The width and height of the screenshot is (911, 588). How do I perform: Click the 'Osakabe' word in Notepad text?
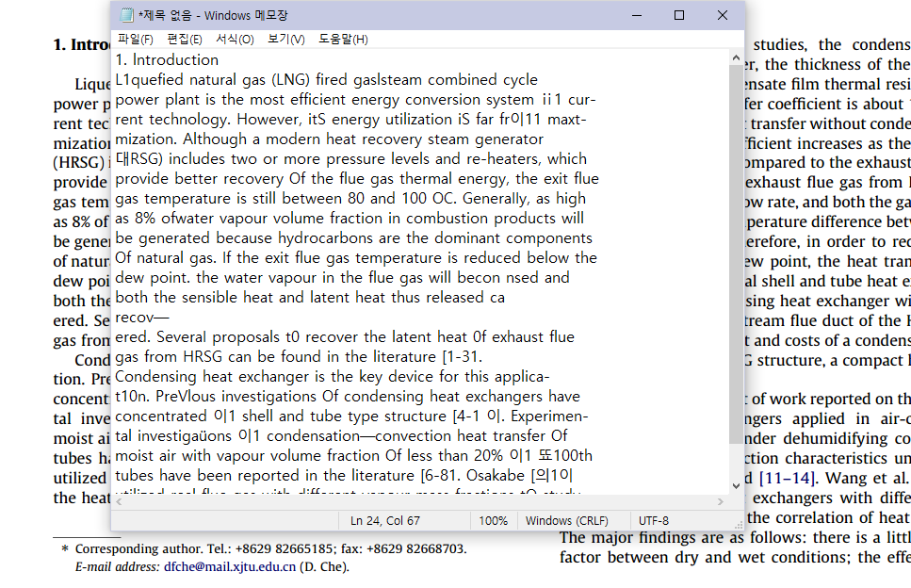[495, 475]
